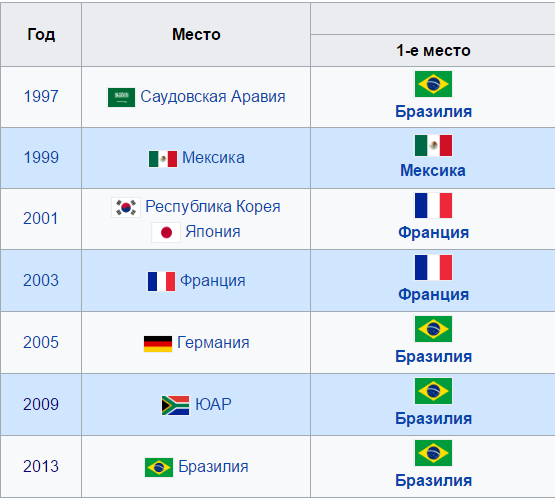Click the Brazil flag in the 1997 winner cell
This screenshot has width=555, height=498.
433,84
